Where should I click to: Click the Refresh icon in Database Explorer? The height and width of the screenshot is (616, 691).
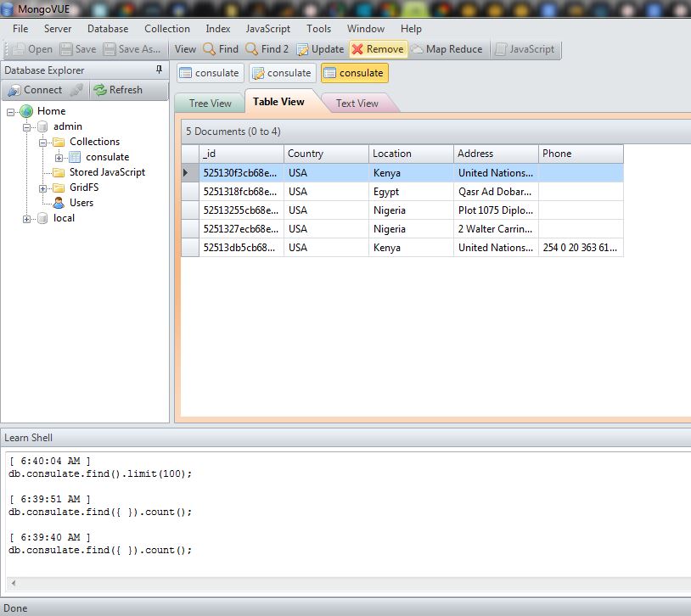tap(99, 90)
